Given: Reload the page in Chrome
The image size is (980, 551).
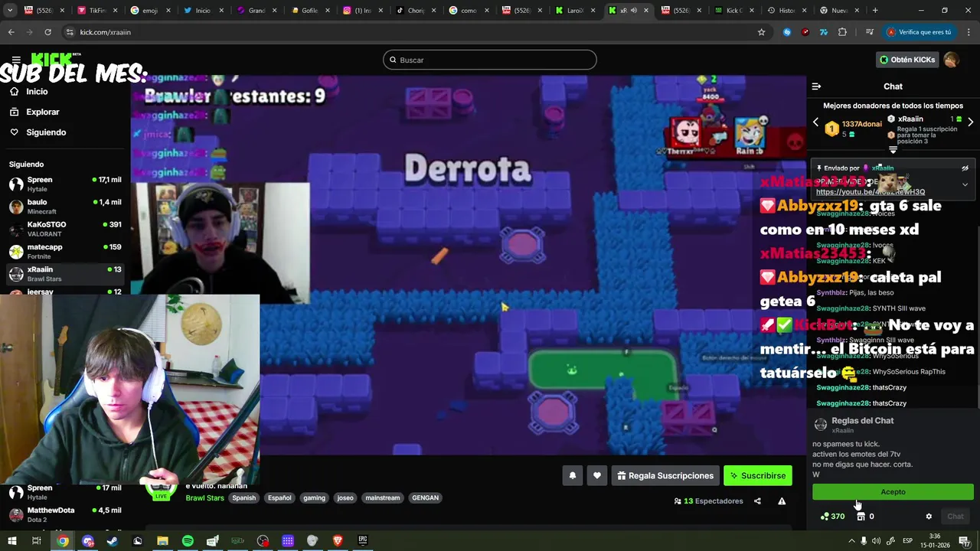Looking at the screenshot, I should click(47, 32).
